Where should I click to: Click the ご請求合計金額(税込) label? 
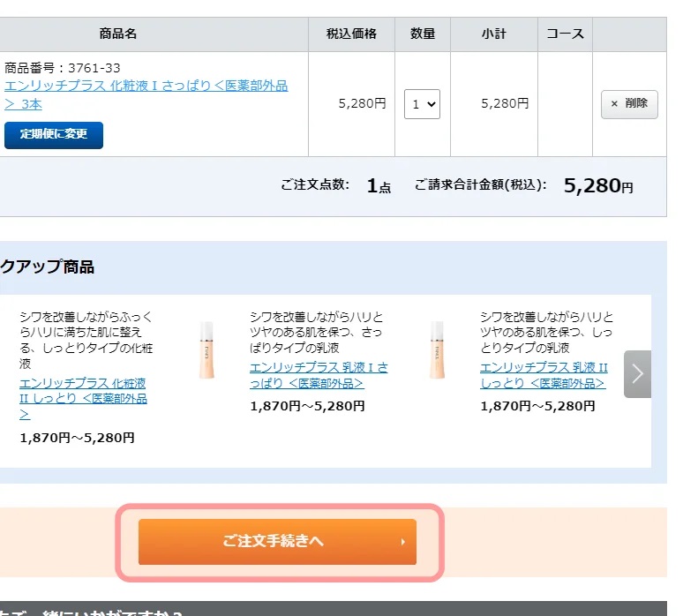pos(480,184)
